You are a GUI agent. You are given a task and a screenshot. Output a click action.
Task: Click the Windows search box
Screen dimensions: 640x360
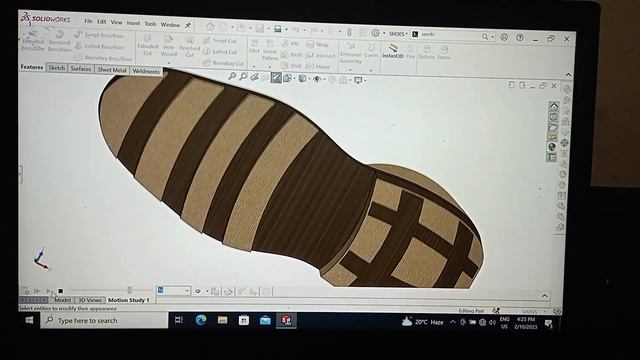coord(104,320)
